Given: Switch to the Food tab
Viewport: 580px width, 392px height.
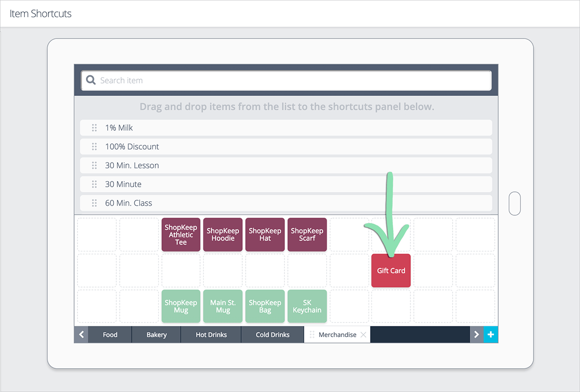Looking at the screenshot, I should point(110,335).
